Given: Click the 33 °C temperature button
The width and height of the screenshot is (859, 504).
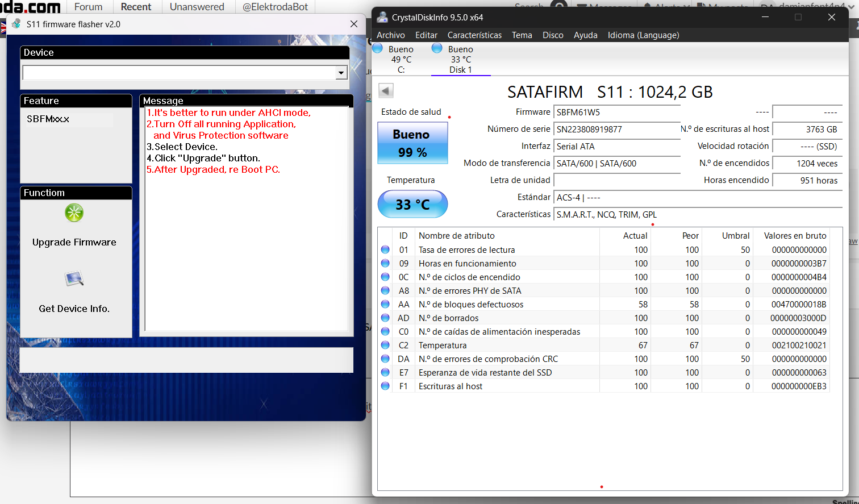Looking at the screenshot, I should [412, 204].
